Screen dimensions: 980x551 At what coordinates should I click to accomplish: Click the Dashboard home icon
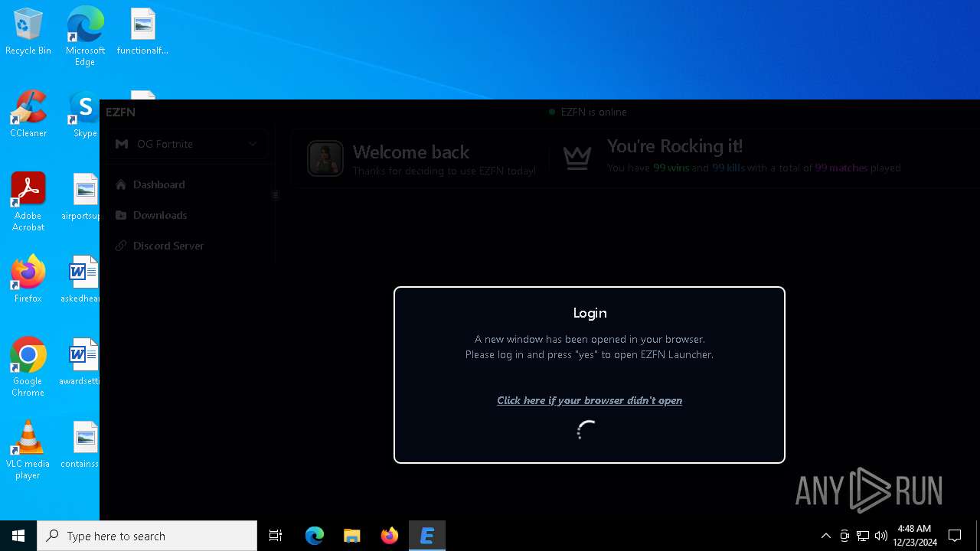pos(121,184)
